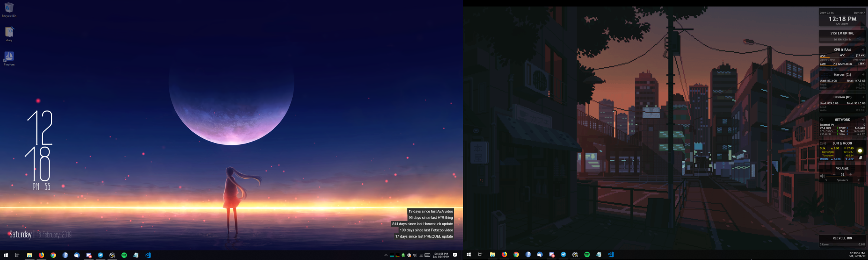The height and width of the screenshot is (260, 868).
Task: Open File Explorer on right taskbar
Action: pos(492,254)
